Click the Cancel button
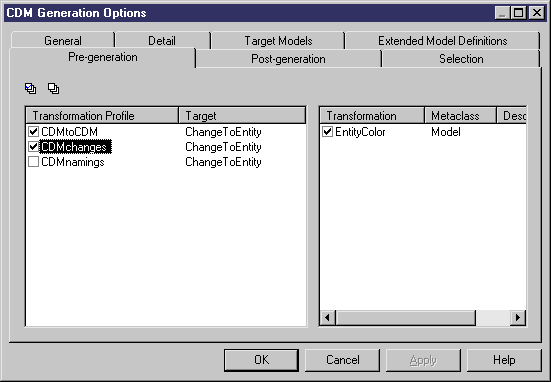Image resolution: width=551 pixels, height=382 pixels. [x=343, y=360]
